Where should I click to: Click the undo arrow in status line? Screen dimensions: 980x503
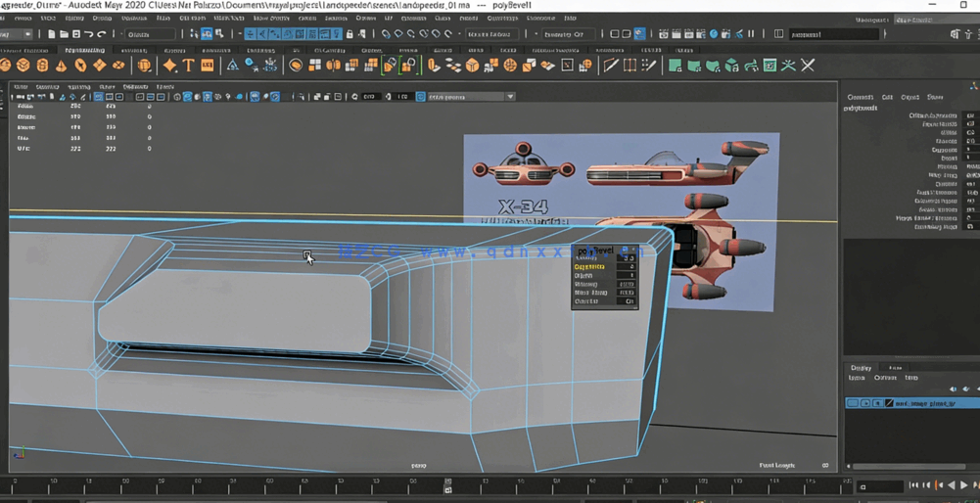pos(89,34)
